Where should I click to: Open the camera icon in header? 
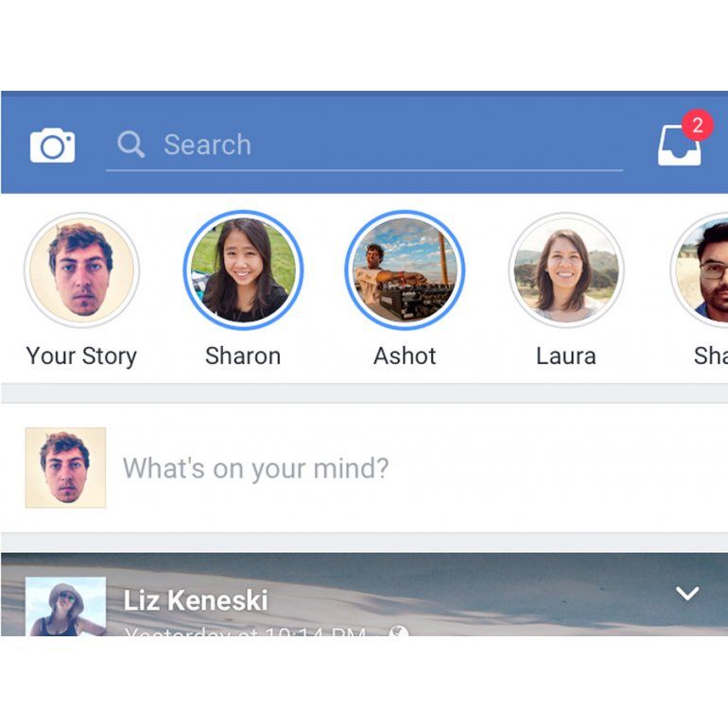pos(52,146)
